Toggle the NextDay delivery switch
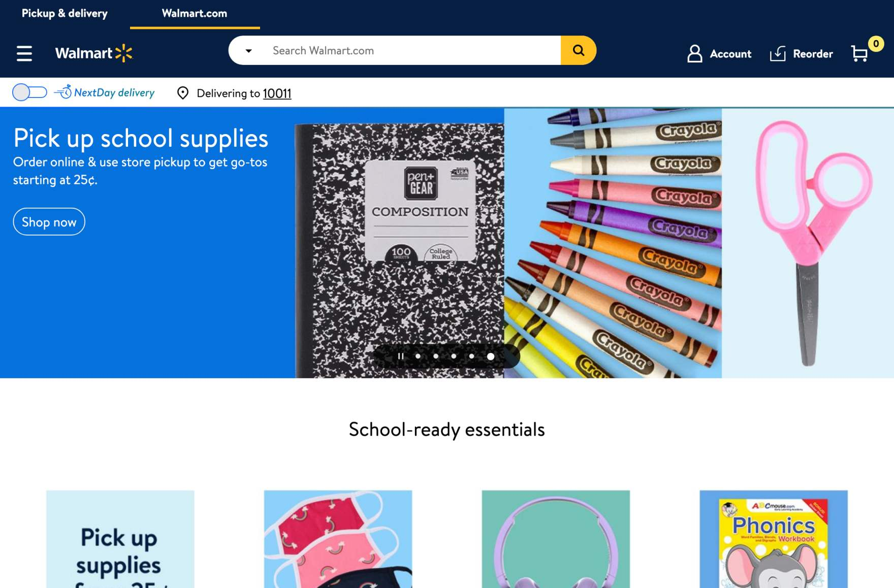Viewport: 894px width, 588px height. coord(29,92)
